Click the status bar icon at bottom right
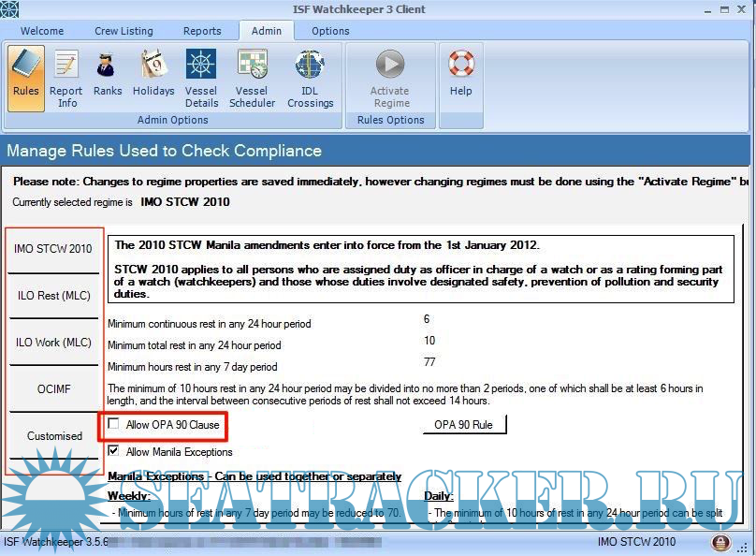This screenshot has width=756, height=556. coord(721,543)
